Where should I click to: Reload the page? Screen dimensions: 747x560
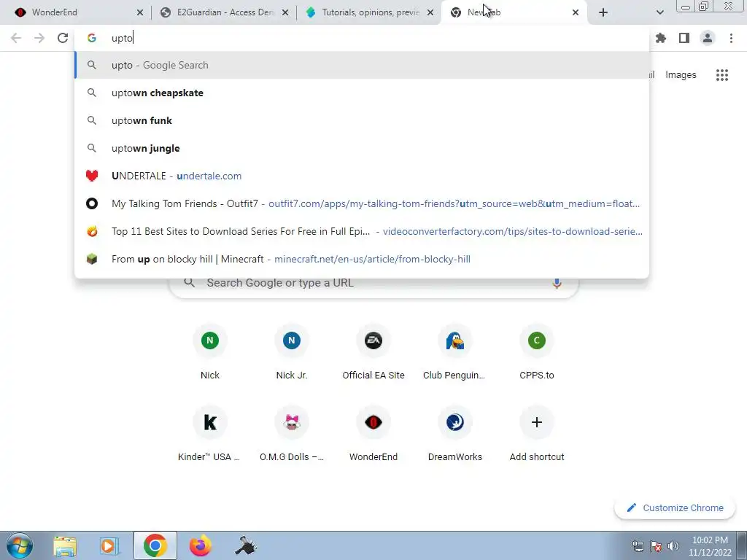[x=63, y=38]
